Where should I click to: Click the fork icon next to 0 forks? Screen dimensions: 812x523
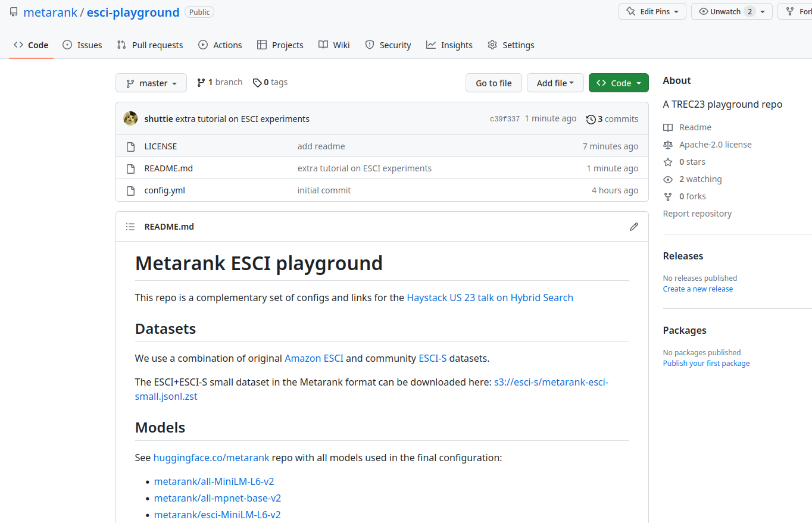pyautogui.click(x=668, y=196)
